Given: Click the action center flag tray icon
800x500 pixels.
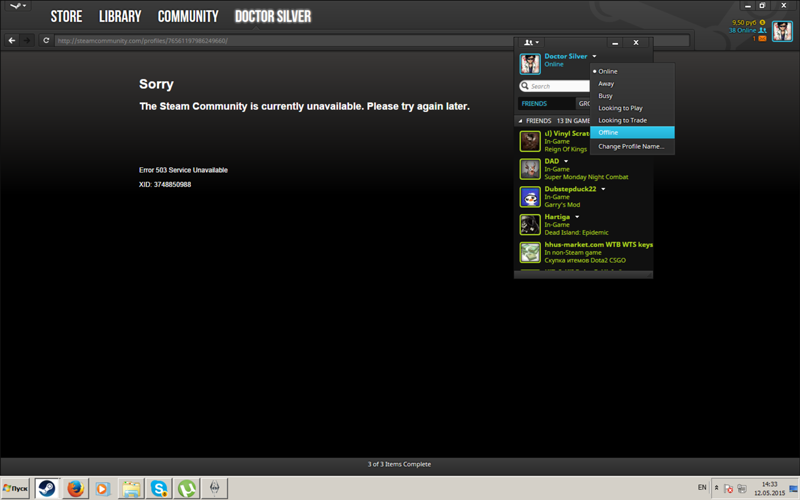Looking at the screenshot, I should click(x=729, y=489).
